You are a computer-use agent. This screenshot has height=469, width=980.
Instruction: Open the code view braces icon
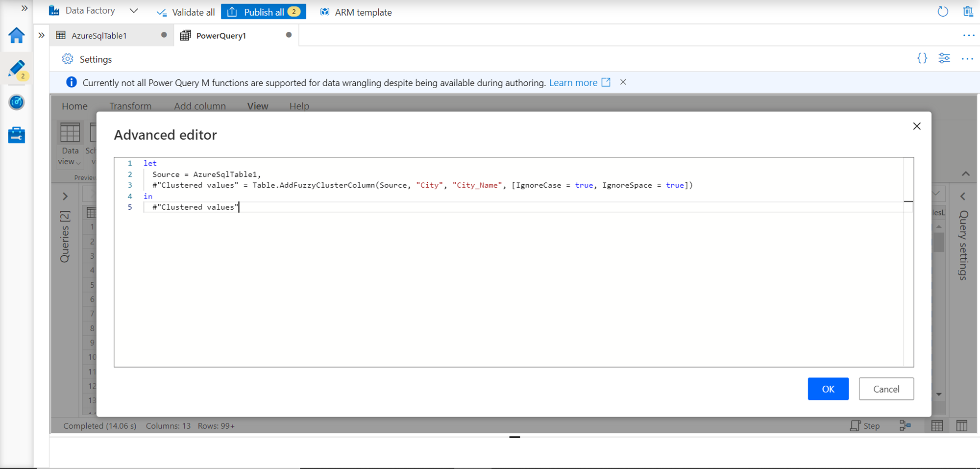tap(922, 59)
